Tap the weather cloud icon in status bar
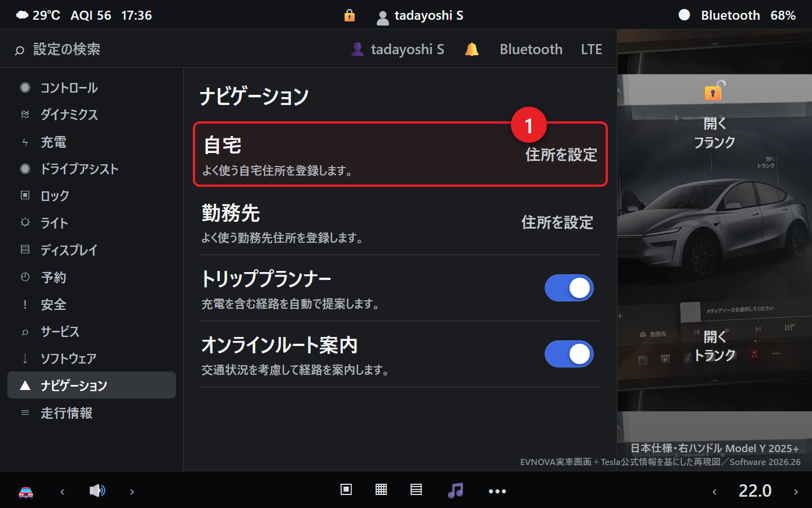The image size is (812, 508). (x=22, y=15)
